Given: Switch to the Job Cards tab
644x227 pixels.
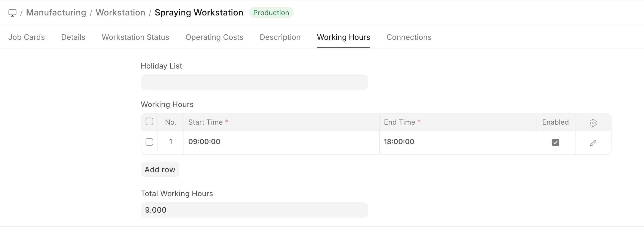Looking at the screenshot, I should tap(27, 37).
